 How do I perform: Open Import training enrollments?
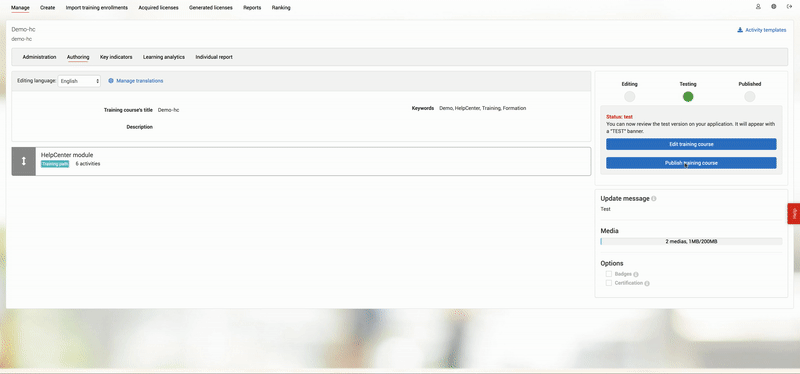pyautogui.click(x=96, y=8)
